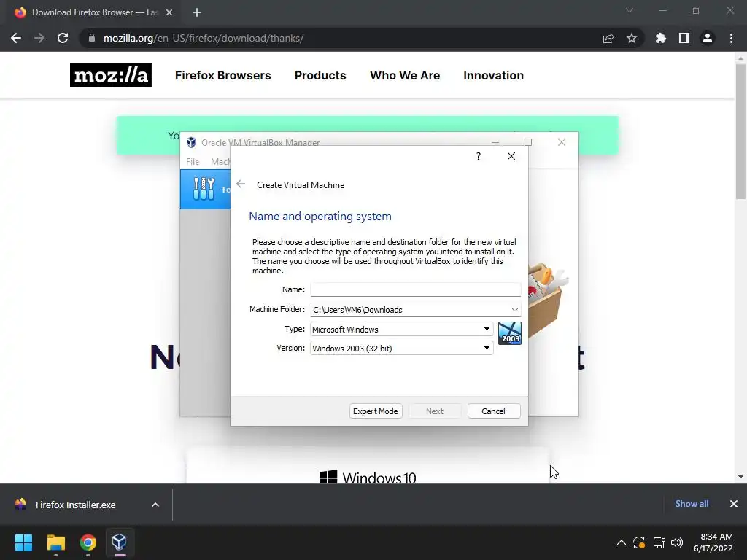
Task: Open the Version dropdown showing Windows 2003 (32-bit)
Action: point(402,348)
